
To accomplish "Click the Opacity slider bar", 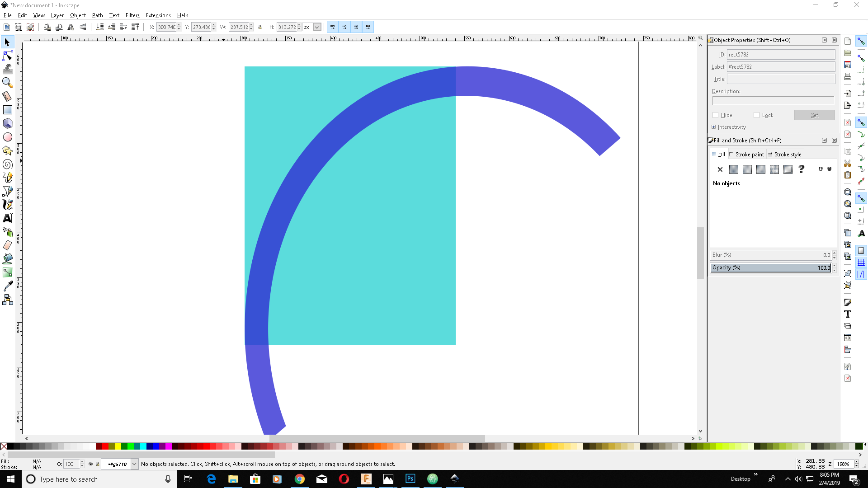I will tap(770, 267).
